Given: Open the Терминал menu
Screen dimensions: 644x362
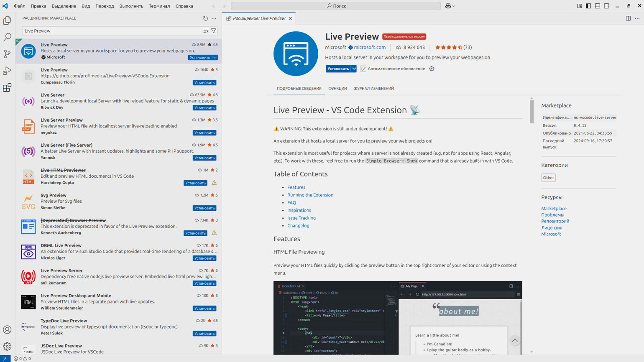Looking at the screenshot, I should 159,6.
